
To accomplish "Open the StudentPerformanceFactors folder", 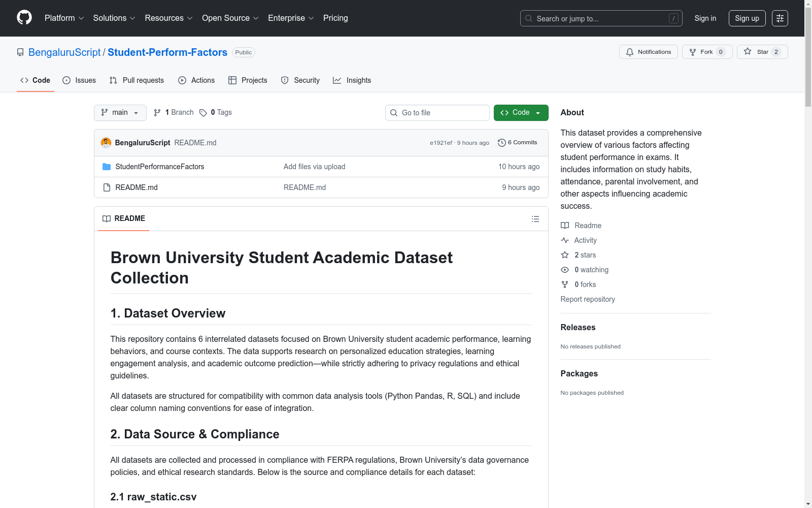I will pyautogui.click(x=160, y=167).
